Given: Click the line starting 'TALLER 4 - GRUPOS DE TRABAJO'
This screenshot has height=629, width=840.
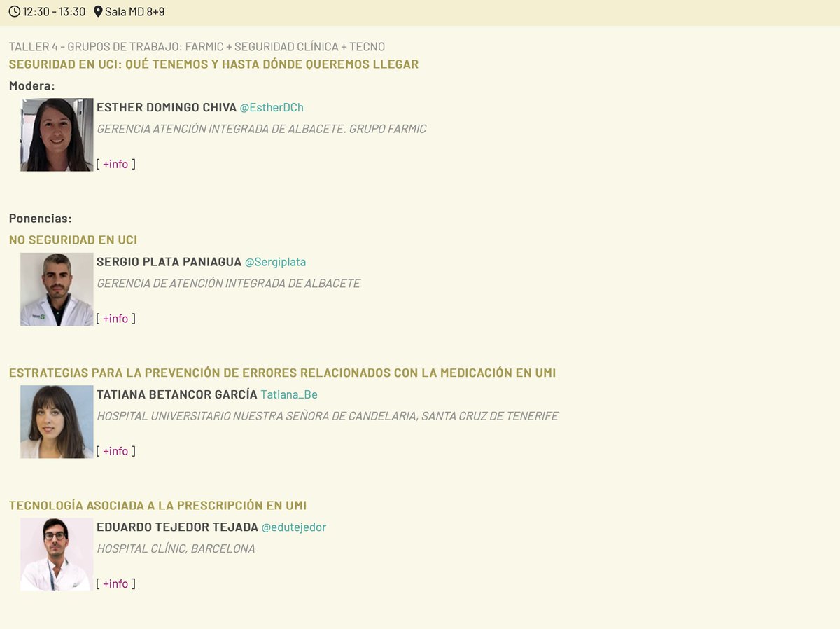Looking at the screenshot, I should coord(197,47).
